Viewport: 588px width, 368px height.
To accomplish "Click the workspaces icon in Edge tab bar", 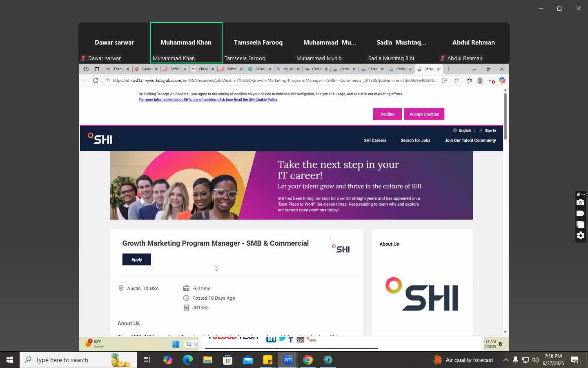I will (86, 69).
